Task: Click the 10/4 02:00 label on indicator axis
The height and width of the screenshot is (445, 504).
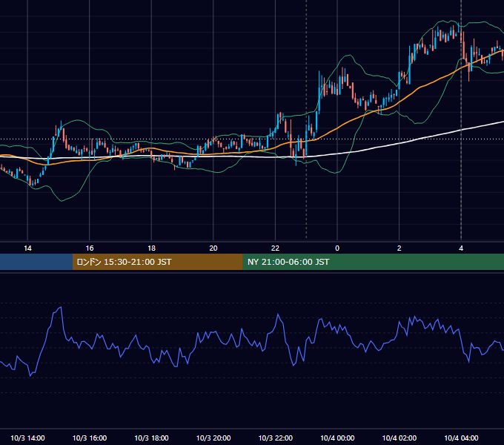Action: 399,438
